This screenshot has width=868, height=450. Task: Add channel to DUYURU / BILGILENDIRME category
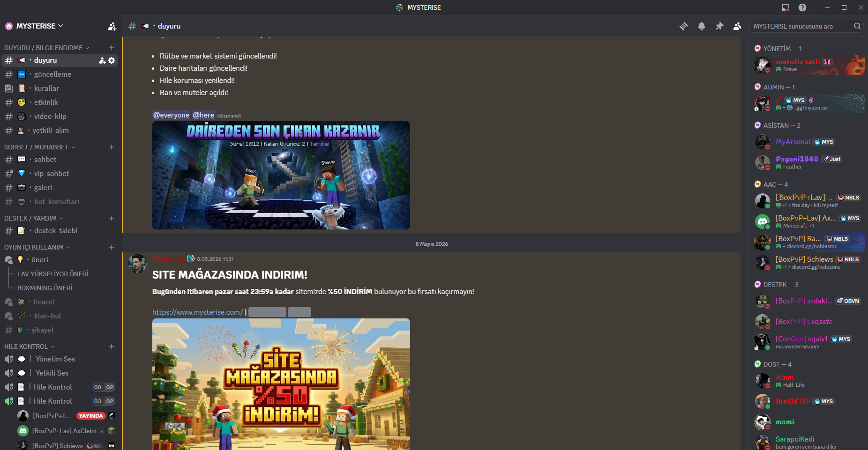112,48
